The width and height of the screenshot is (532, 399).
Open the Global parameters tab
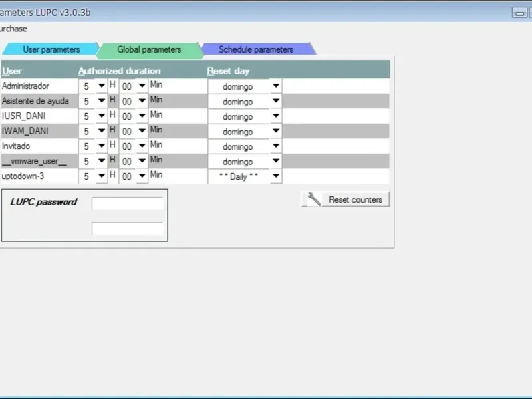[x=149, y=50]
